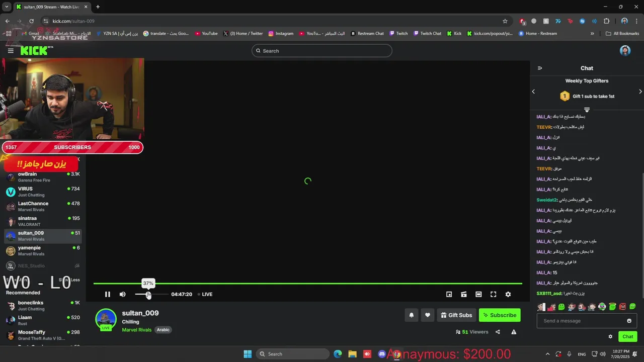644x362 pixels.
Task: Open Windows Start menu
Action: tap(248, 354)
